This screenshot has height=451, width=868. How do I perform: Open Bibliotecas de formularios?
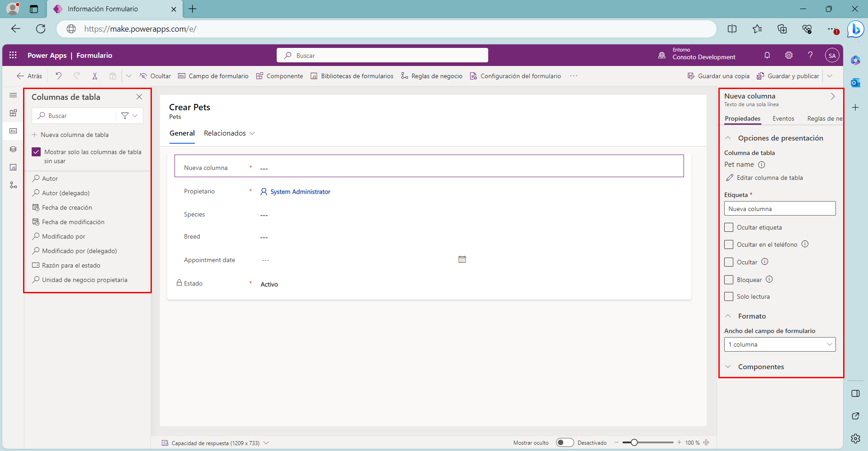click(x=352, y=76)
